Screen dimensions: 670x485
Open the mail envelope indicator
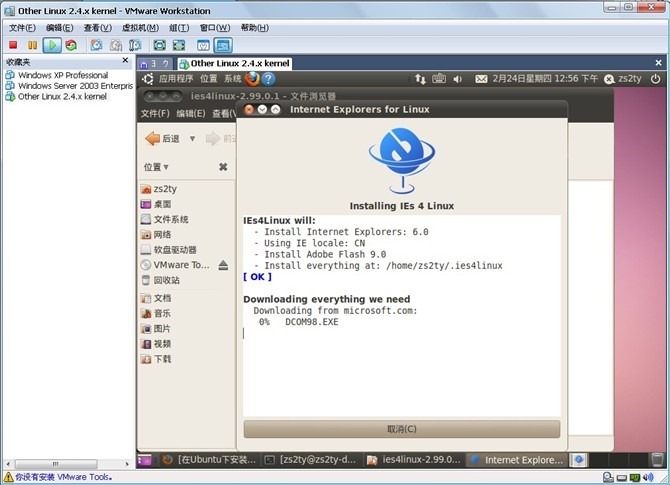[481, 79]
